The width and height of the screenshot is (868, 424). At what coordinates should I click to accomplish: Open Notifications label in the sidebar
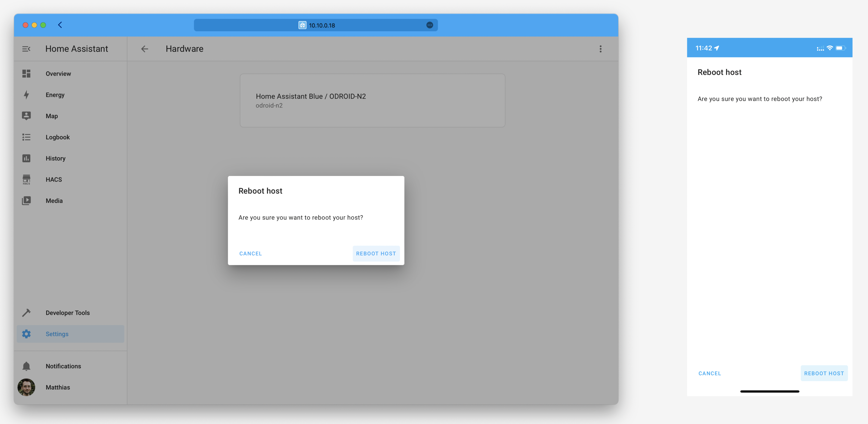click(x=63, y=366)
